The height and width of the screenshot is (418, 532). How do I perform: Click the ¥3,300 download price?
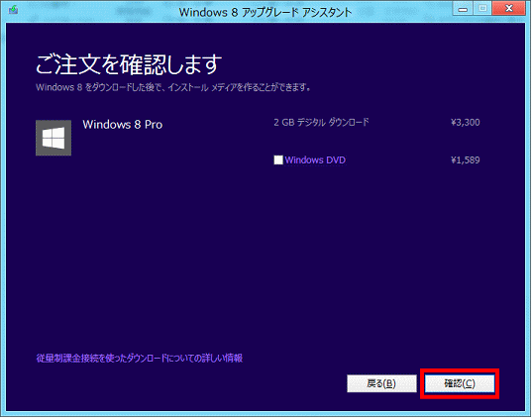[466, 123]
